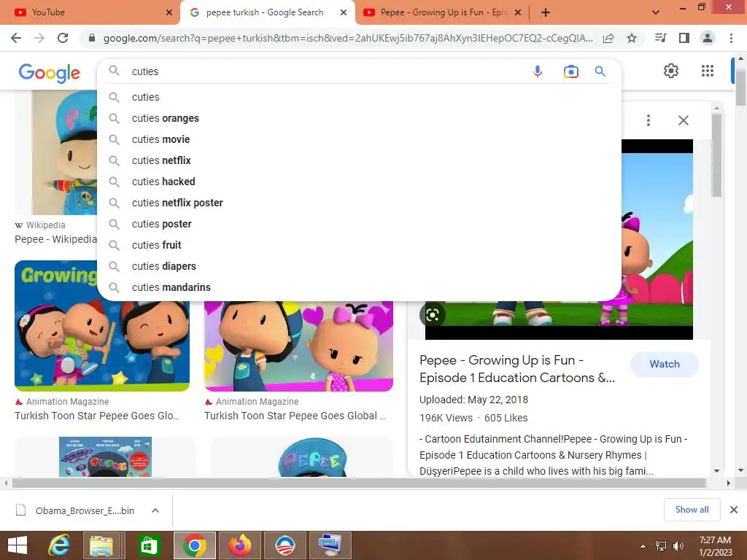
Task: Choose the 'cuties fruit' suggestion
Action: click(359, 245)
